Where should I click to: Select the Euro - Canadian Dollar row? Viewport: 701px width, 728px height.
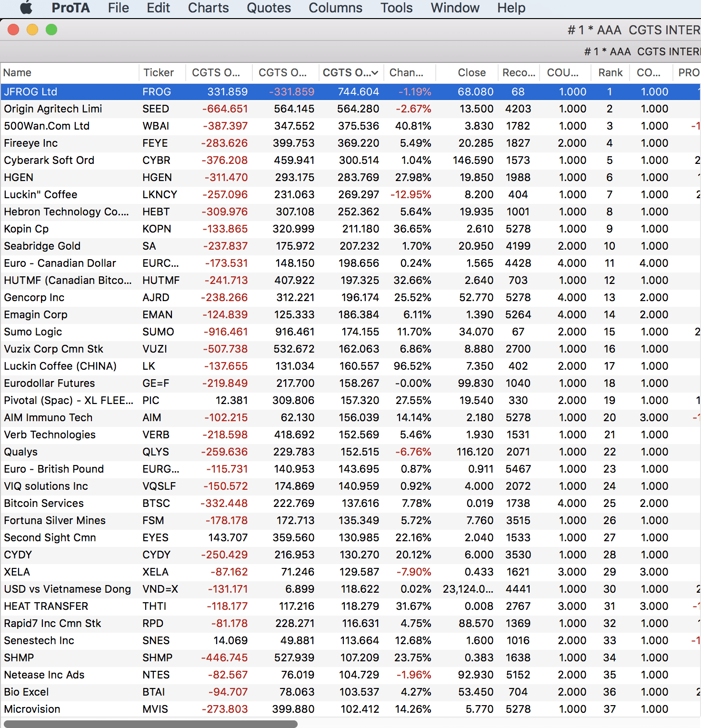point(350,263)
